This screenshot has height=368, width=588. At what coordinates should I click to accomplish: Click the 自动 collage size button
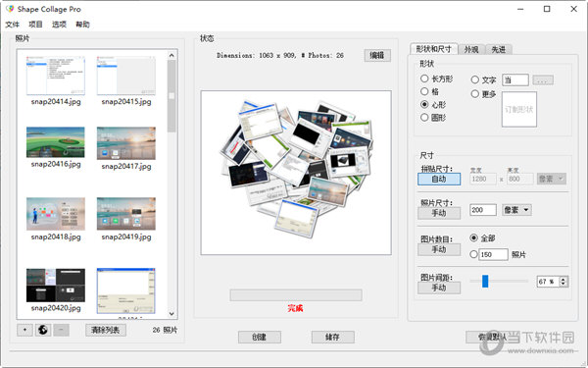coord(439,179)
